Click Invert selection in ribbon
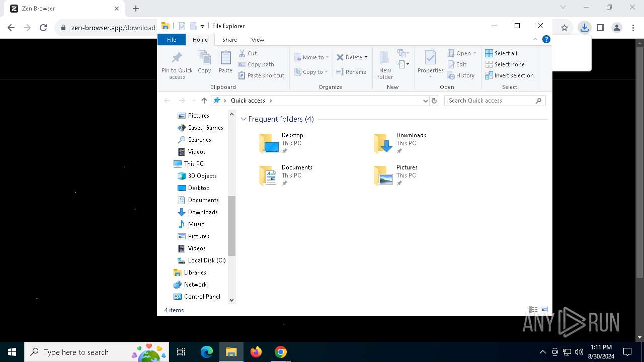The image size is (644, 362). 510,75
